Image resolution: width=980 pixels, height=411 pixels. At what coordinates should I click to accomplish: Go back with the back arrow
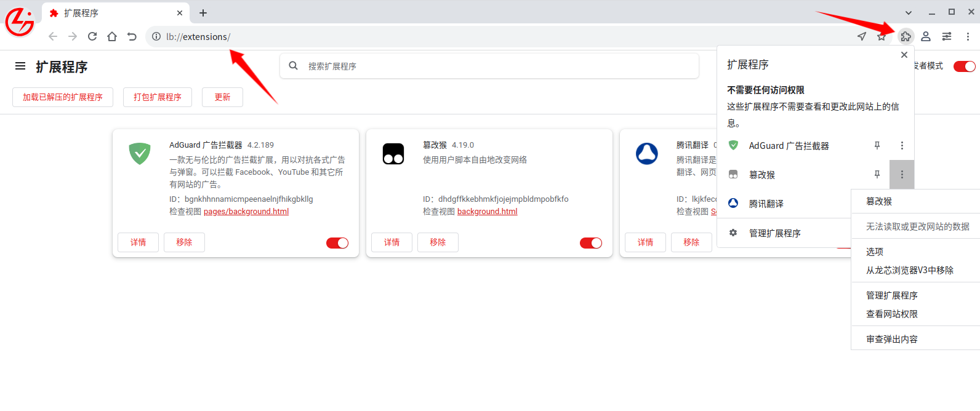[53, 36]
